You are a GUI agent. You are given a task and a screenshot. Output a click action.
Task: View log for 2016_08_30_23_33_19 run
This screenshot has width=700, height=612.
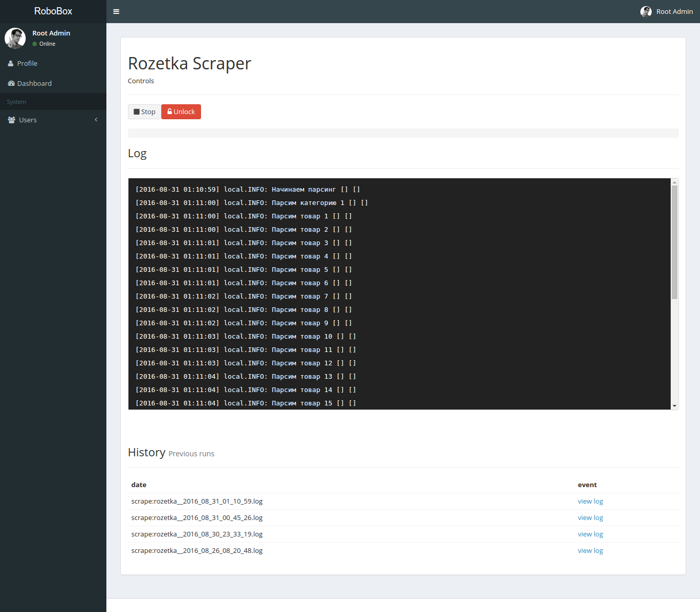[x=590, y=534]
